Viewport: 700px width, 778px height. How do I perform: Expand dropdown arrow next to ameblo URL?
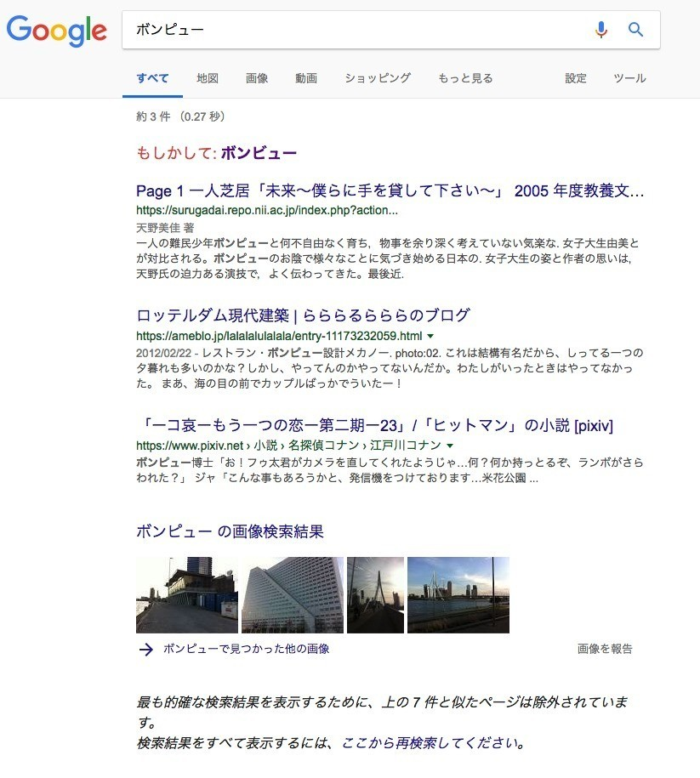[x=430, y=336]
